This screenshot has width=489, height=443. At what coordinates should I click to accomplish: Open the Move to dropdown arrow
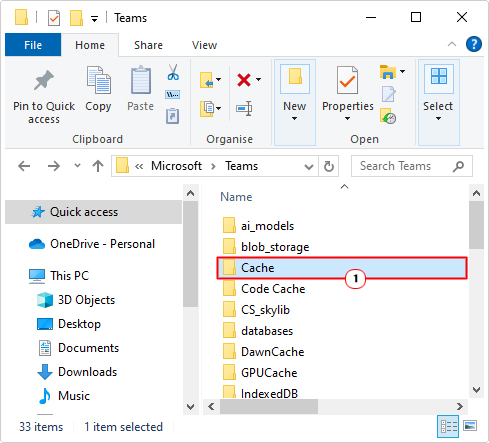(x=218, y=79)
